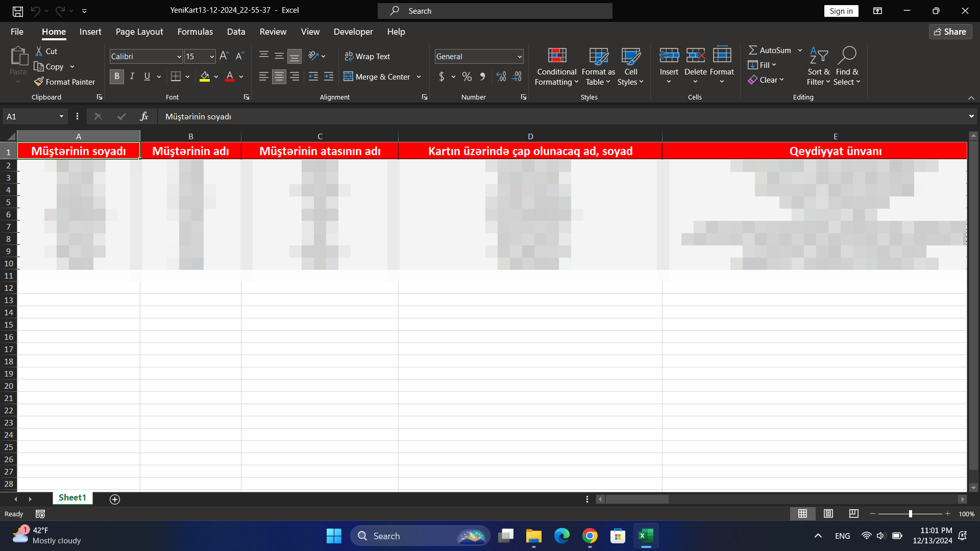Toggle Bold formatting
Screen dimensions: 980x551
tap(117, 77)
